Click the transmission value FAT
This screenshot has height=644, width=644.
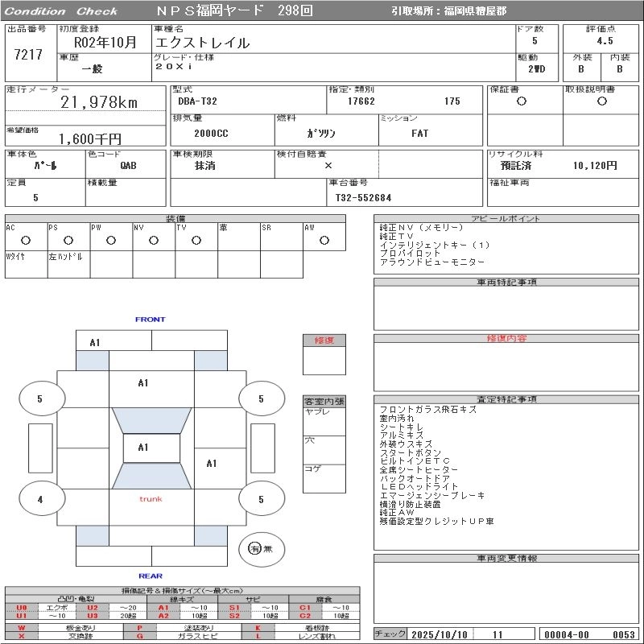tap(419, 133)
